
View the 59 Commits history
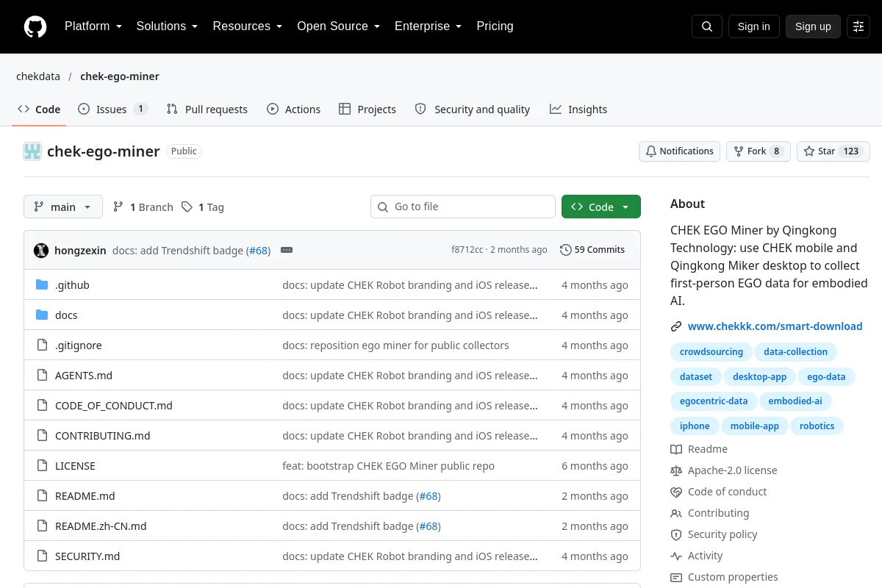coord(592,250)
